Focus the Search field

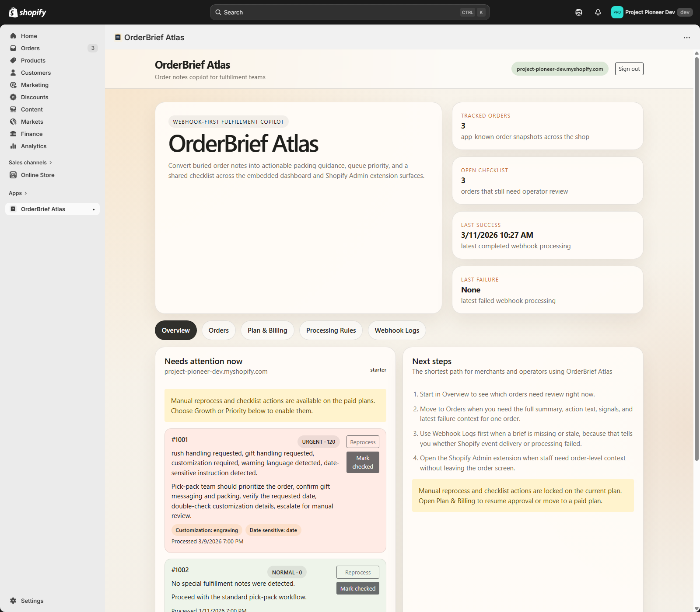click(x=350, y=12)
